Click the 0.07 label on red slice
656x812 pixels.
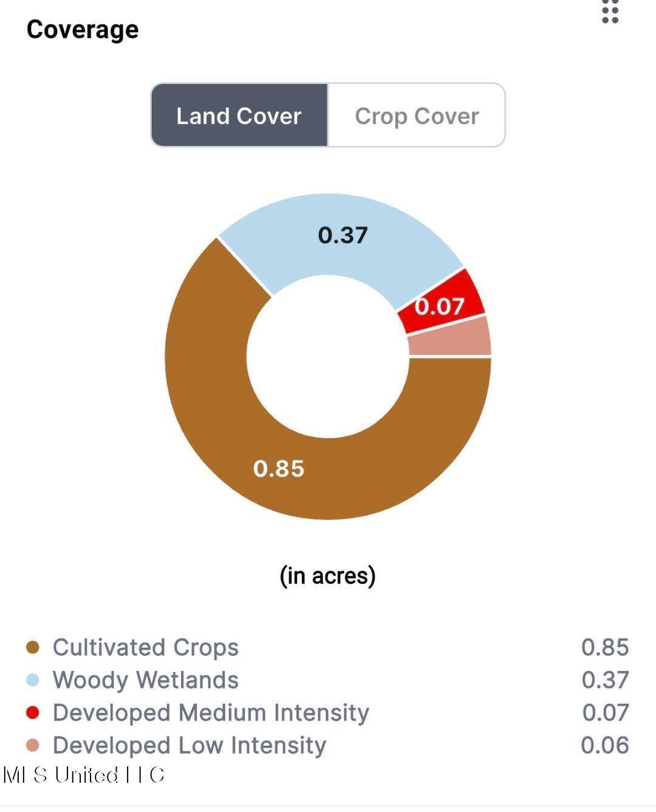click(439, 306)
